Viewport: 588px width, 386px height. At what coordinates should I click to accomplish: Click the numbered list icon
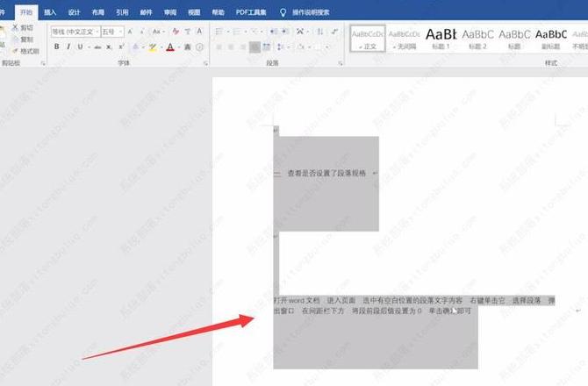tap(237, 32)
